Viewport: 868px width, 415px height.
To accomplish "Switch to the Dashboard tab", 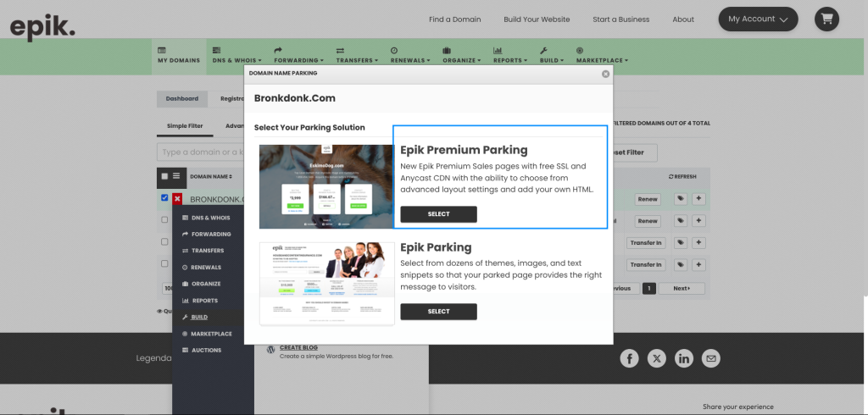I will (x=182, y=99).
